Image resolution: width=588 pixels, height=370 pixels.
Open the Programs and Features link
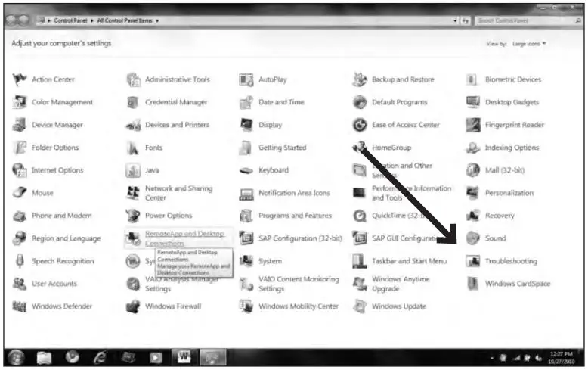click(295, 216)
